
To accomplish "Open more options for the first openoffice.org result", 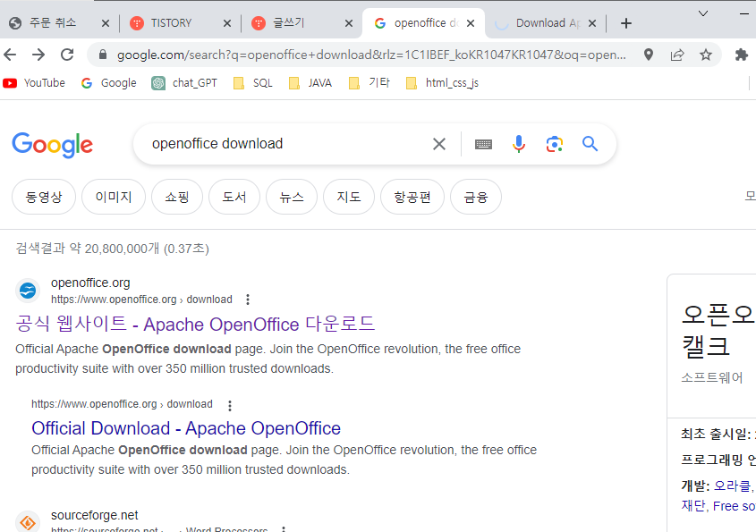I will coord(248,300).
